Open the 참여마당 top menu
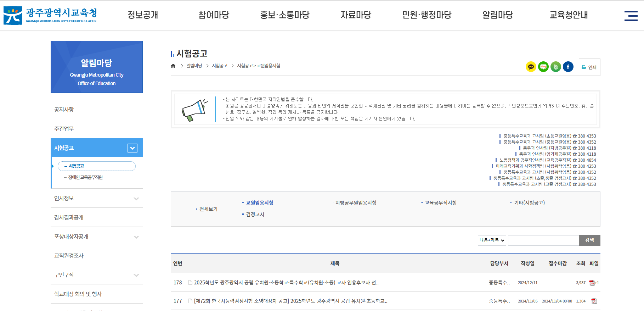This screenshot has height=311, width=644. [x=214, y=15]
